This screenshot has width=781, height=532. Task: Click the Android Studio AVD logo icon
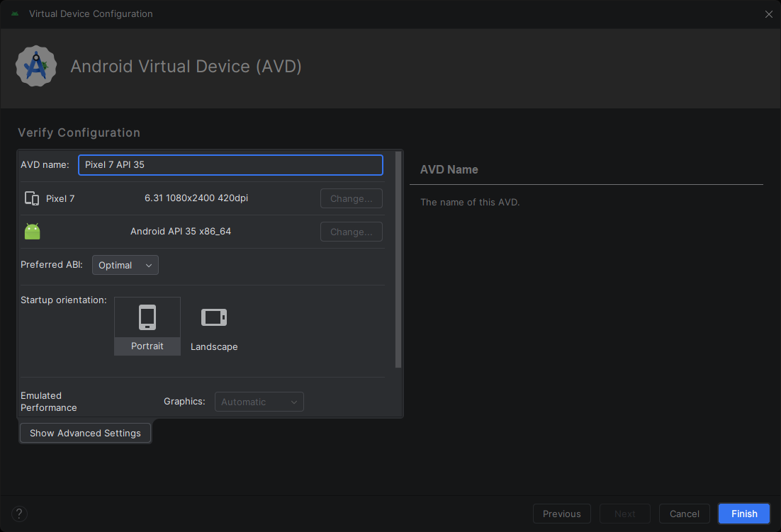(36, 66)
